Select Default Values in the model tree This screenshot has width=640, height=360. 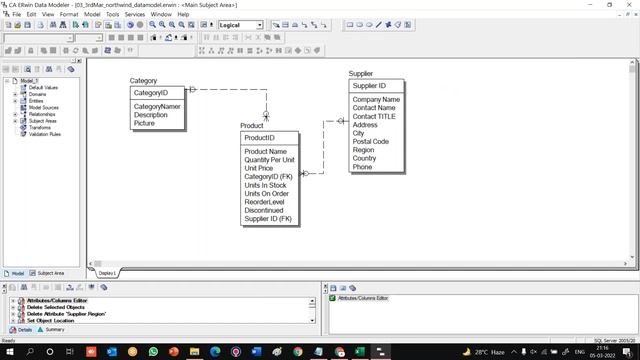click(x=43, y=88)
